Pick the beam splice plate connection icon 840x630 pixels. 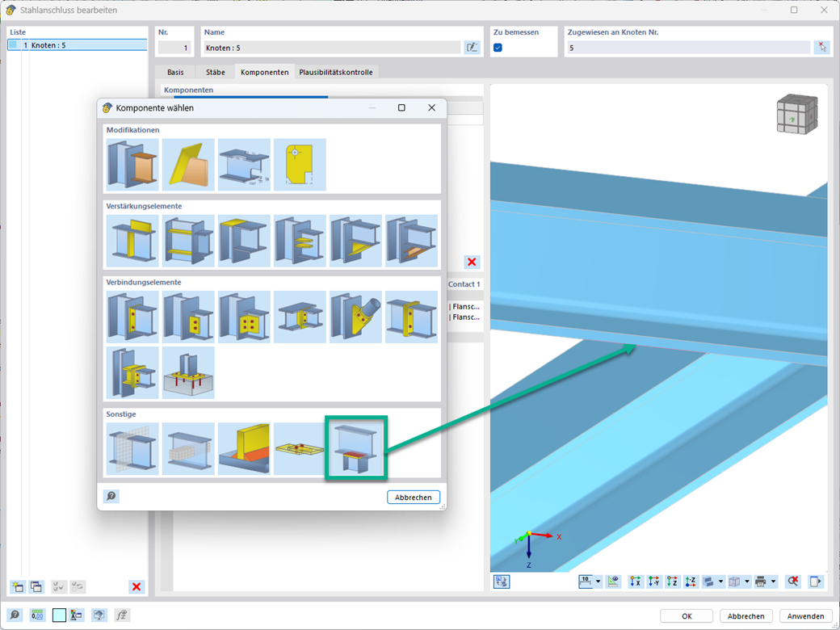tap(300, 317)
